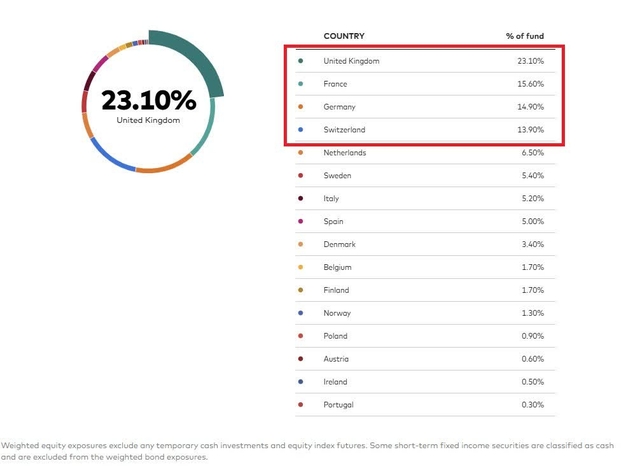640x466 pixels.
Task: Click the Denmark 3.40% value
Action: coord(533,244)
